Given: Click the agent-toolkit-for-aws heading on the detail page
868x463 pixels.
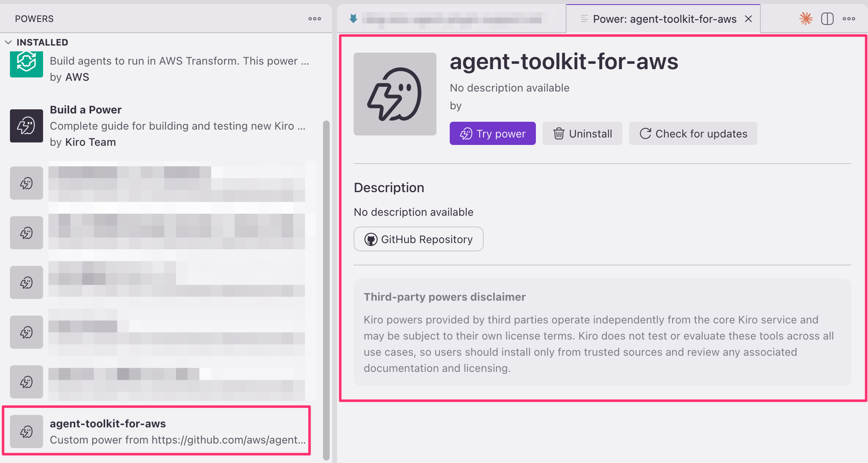Looking at the screenshot, I should point(564,62).
